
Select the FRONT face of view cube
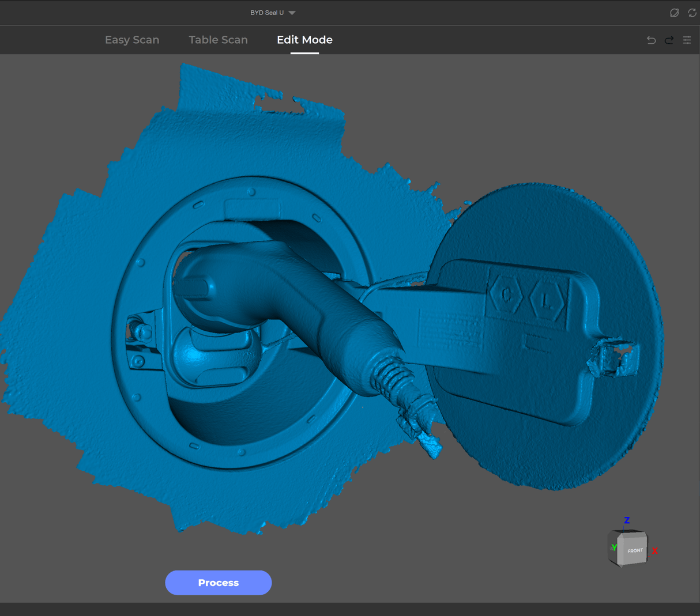(634, 551)
